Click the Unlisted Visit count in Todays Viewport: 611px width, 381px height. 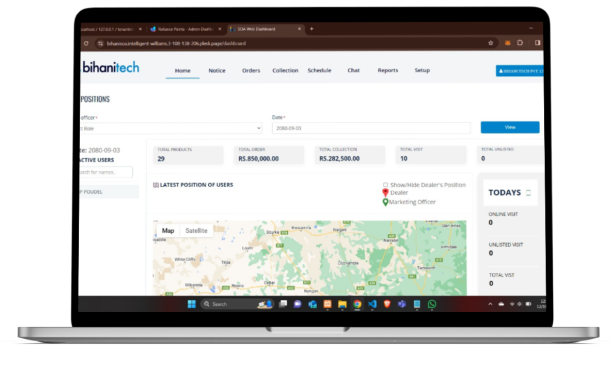[491, 253]
